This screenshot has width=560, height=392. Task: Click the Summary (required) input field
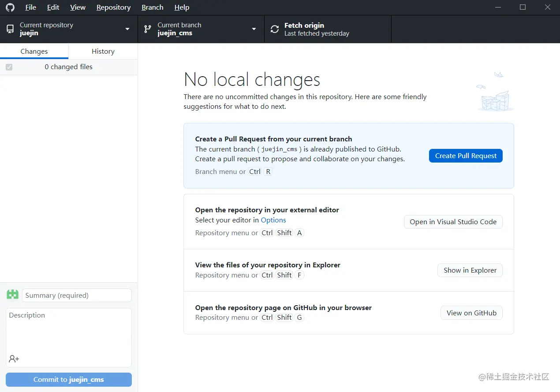(77, 295)
